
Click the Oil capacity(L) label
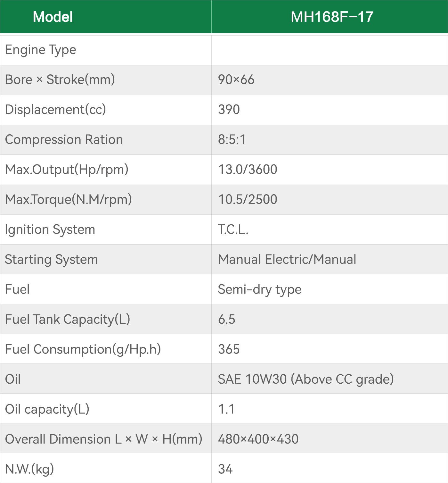47,409
